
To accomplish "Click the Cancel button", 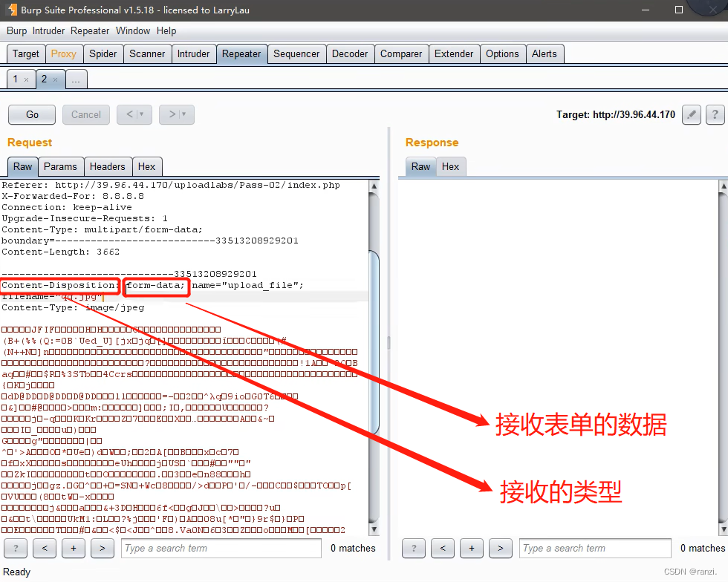I will (x=86, y=114).
